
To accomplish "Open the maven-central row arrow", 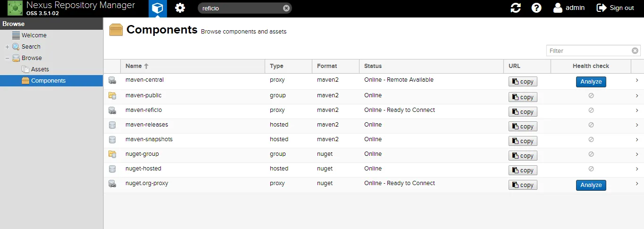I will coord(637,80).
